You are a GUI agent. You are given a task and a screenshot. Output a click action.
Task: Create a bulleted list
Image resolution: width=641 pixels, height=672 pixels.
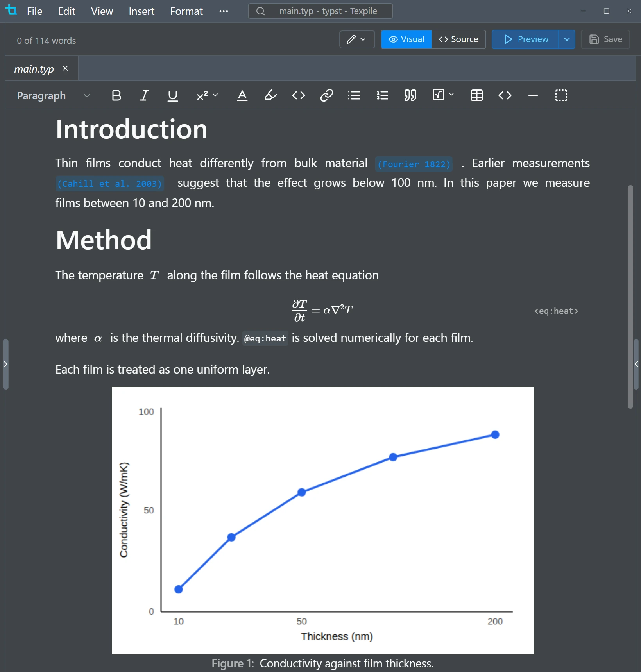coord(354,95)
